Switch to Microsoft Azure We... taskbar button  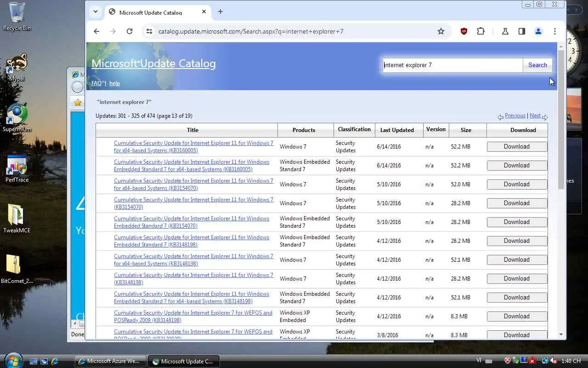tap(110, 361)
